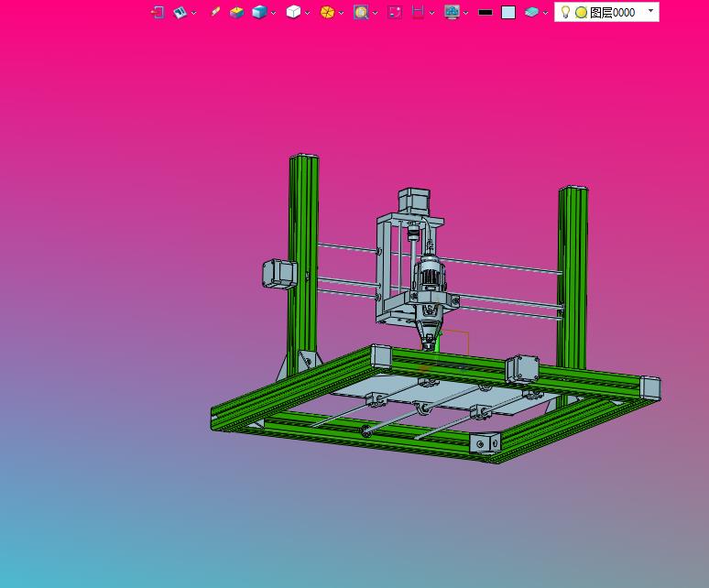Click the blue shaded cube display icon
Image resolution: width=709 pixels, height=588 pixels.
(259, 12)
